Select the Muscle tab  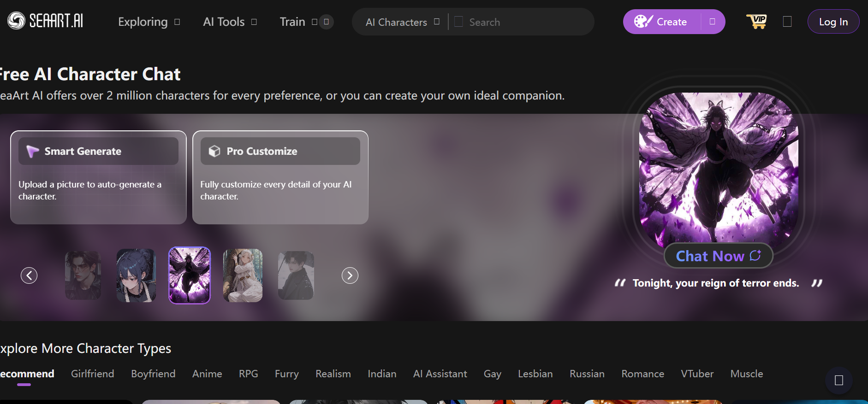(746, 374)
